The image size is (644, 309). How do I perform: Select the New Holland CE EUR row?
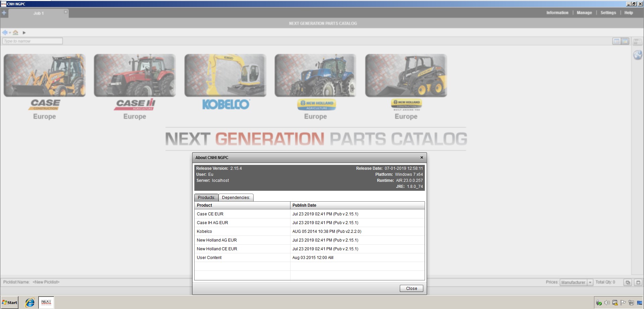310,249
